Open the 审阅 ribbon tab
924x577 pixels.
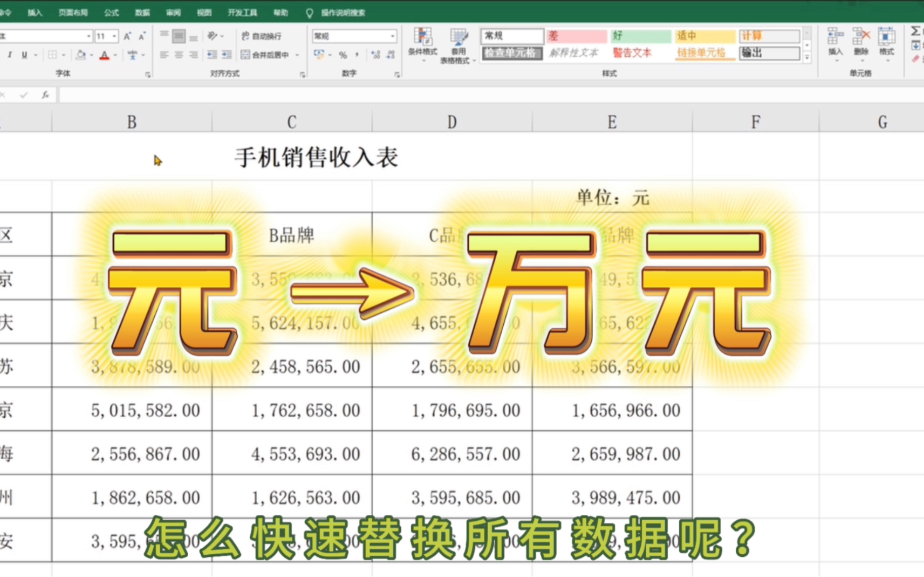click(x=173, y=13)
